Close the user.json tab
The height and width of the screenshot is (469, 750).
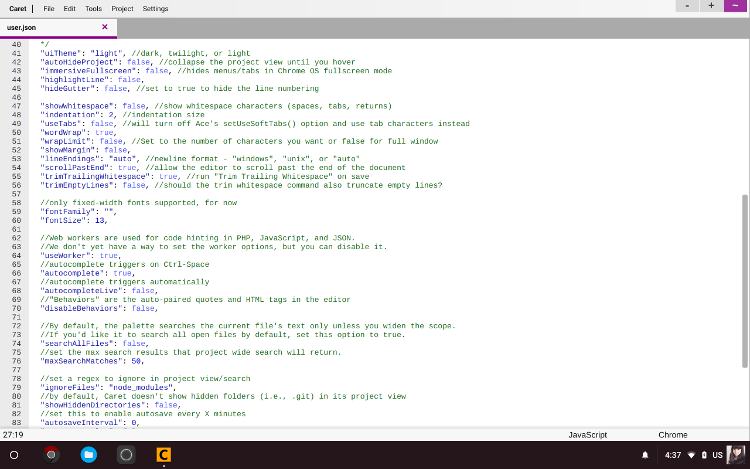tap(105, 27)
